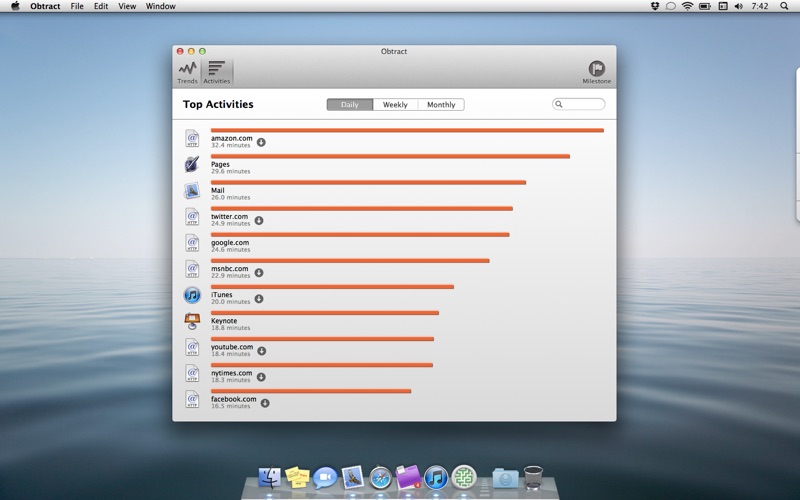Open Safari from the Dock
Viewport: 800px width, 500px height.
pos(381,478)
